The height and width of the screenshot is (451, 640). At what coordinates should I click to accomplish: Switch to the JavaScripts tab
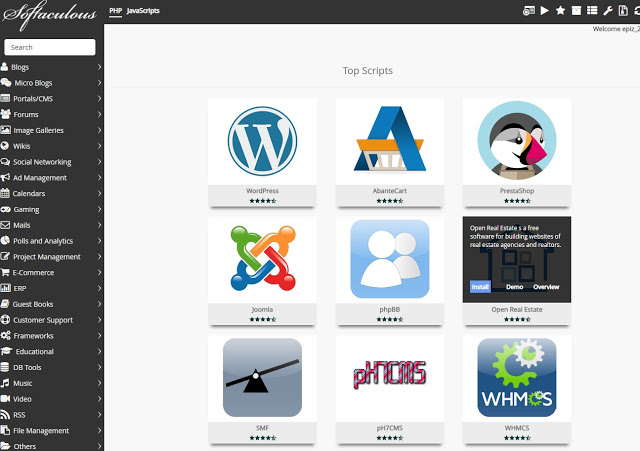(143, 11)
